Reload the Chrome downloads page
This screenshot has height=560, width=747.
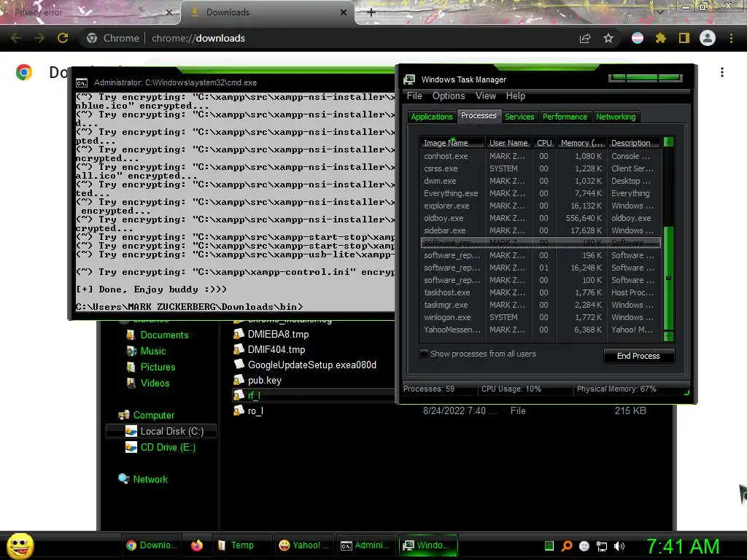(63, 38)
